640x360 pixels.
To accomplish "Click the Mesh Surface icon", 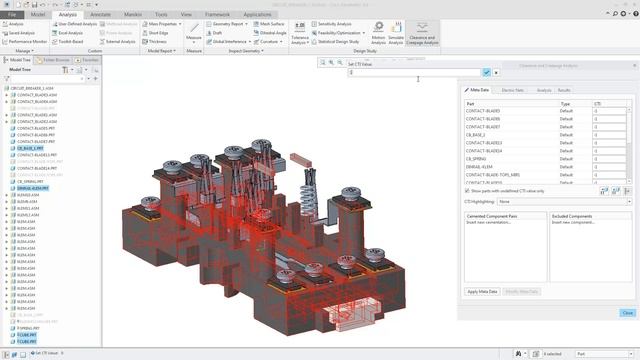I will [x=256, y=24].
